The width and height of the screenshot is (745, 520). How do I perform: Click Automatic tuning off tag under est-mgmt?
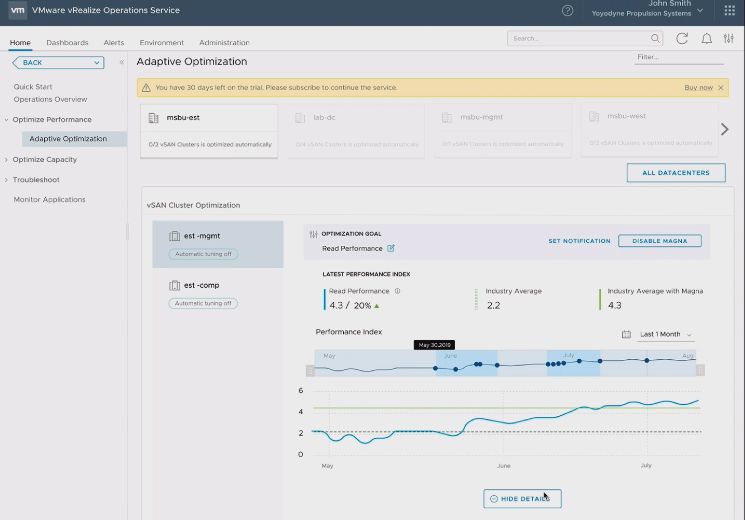(x=203, y=254)
